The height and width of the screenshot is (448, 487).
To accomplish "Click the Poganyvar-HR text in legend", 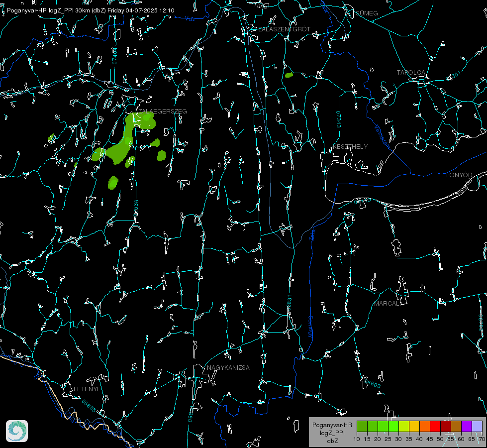I will click(x=332, y=425).
